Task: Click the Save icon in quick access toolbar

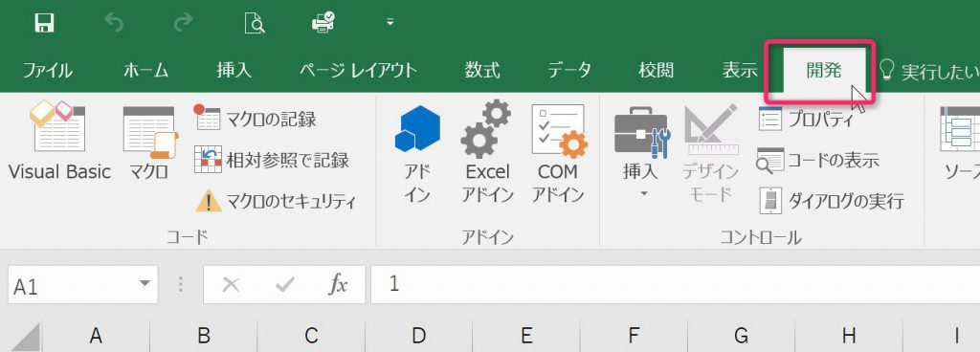Action: click(x=44, y=23)
